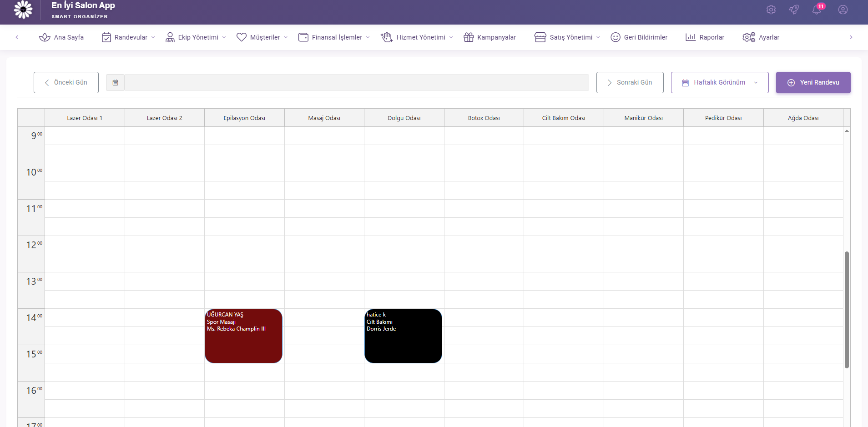Click the En İyi Salon App daisy logo
The image size is (868, 427).
tap(23, 10)
